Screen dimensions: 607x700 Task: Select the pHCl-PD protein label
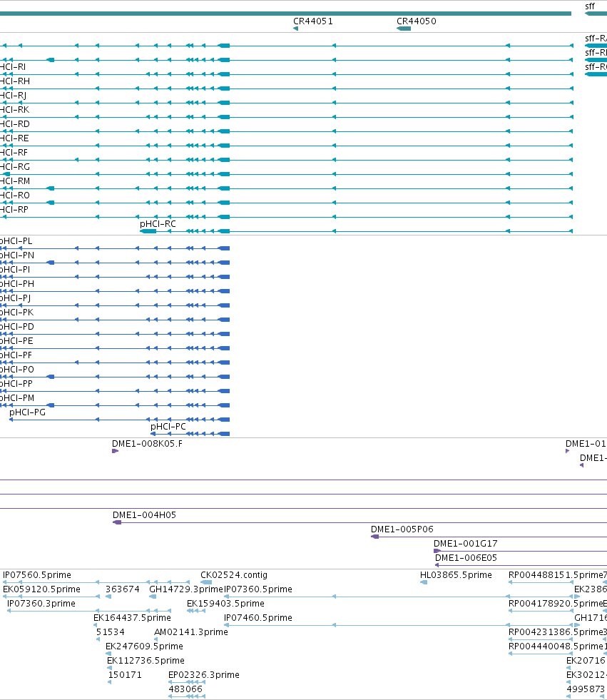pos(17,327)
